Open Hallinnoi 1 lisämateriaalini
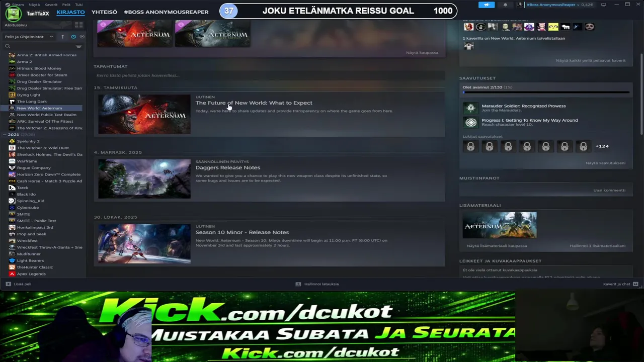644x362 pixels. point(597,246)
